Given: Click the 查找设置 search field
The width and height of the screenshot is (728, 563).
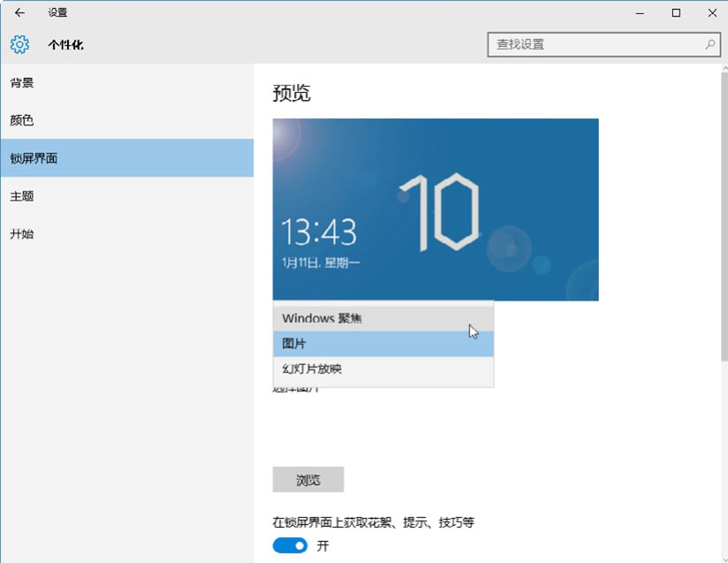Looking at the screenshot, I should 596,44.
